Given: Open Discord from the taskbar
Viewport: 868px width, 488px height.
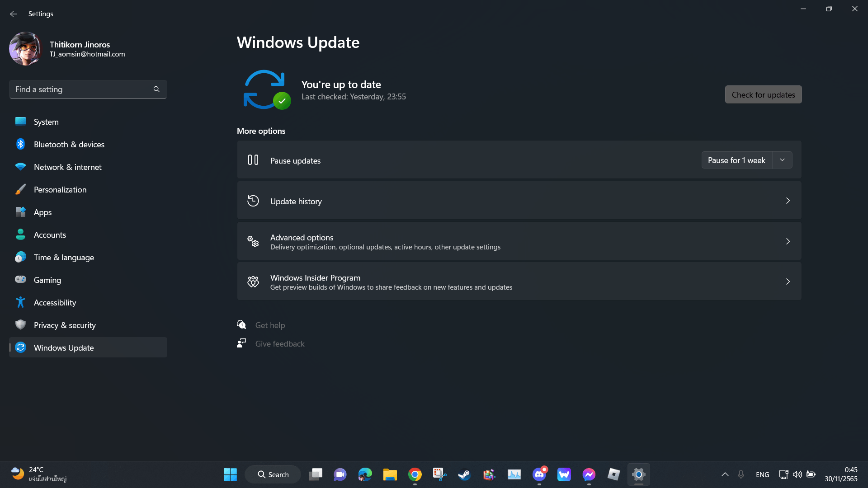Looking at the screenshot, I should coord(539,474).
